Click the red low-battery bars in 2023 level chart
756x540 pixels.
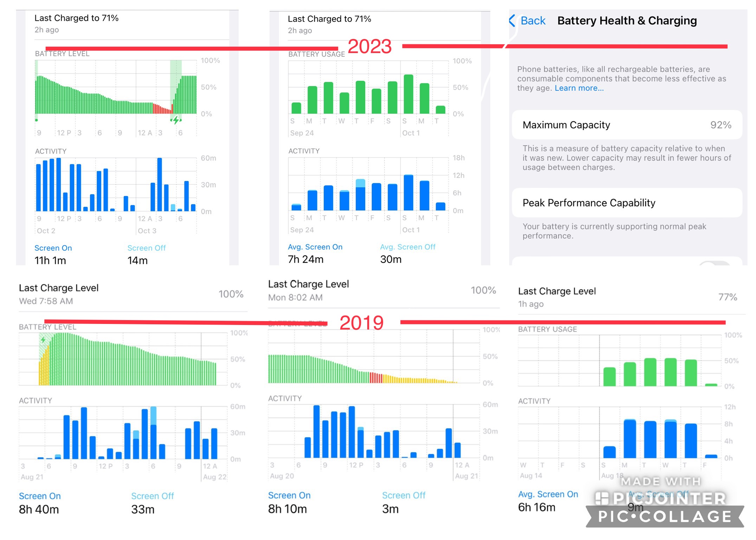pyautogui.click(x=162, y=109)
